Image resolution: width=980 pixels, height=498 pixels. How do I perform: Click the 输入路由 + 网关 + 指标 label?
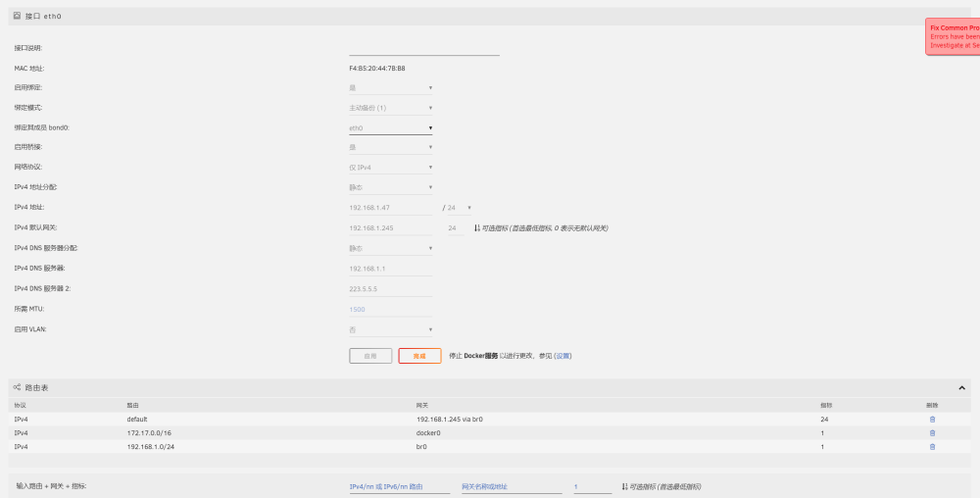pos(51,485)
